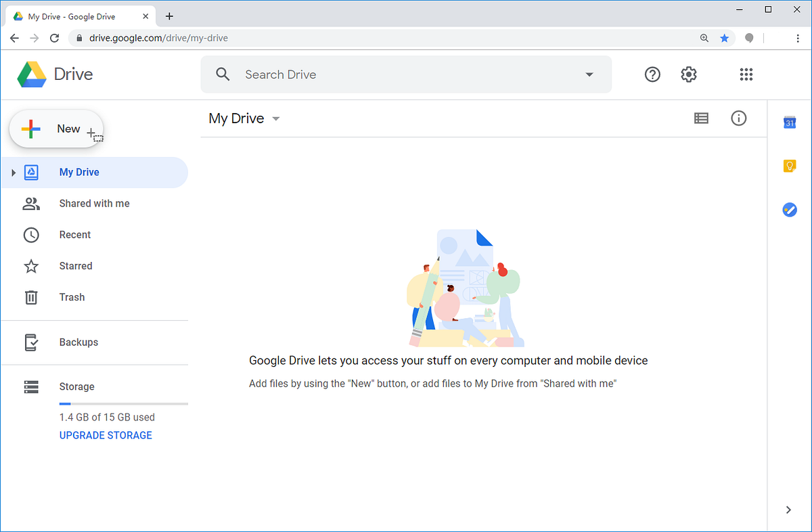812x532 pixels.
Task: Open the help menu question mark
Action: coord(652,74)
